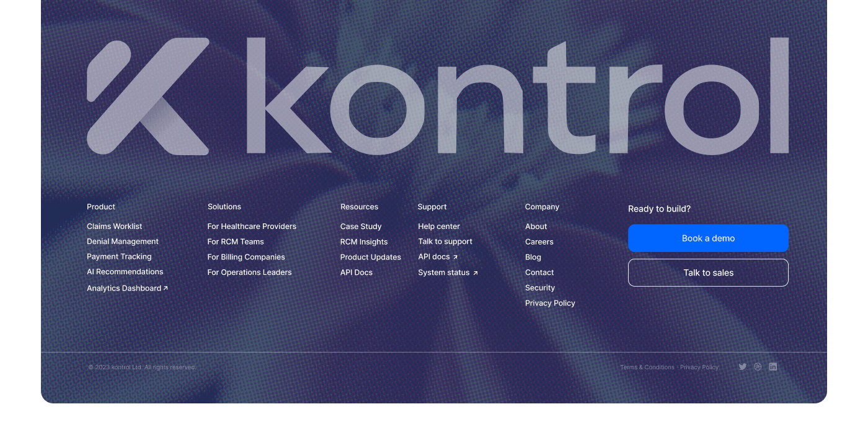Open the Security link
This screenshot has height=440, width=868.
(x=540, y=288)
